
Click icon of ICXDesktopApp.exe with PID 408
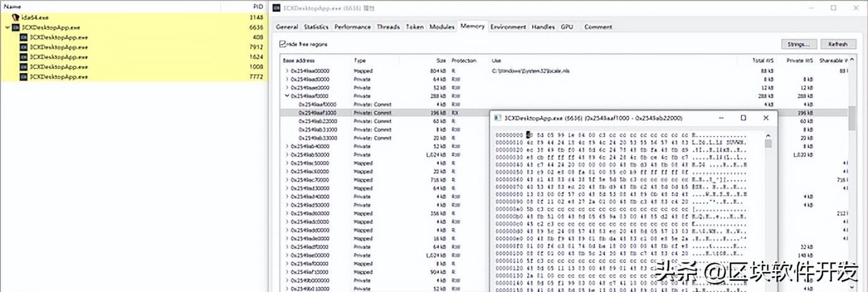click(24, 37)
